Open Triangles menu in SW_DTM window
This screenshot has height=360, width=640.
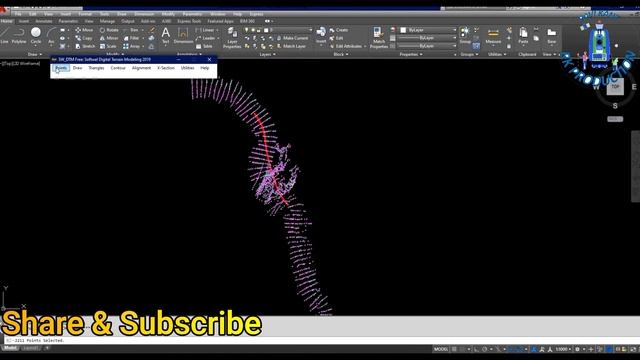point(96,68)
